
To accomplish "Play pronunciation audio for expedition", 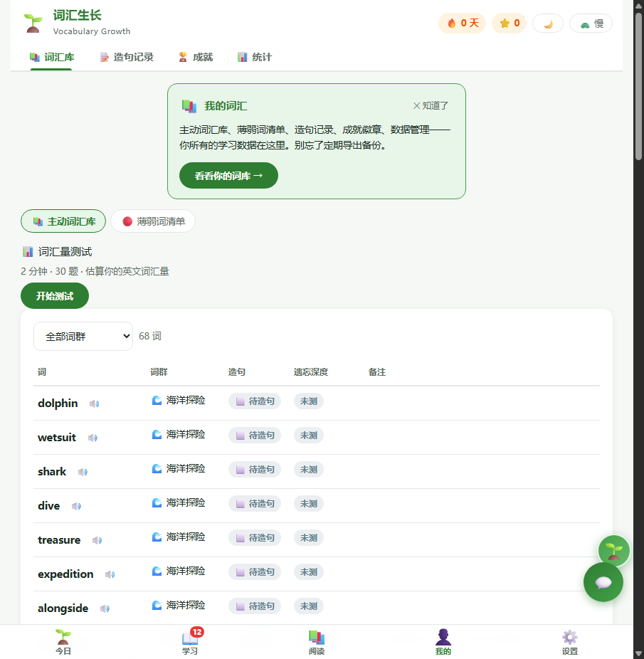I will point(110,574).
